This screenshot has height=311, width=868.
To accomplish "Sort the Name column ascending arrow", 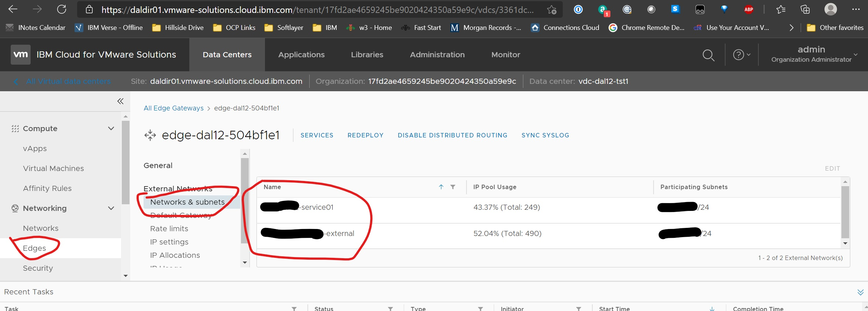I will [x=441, y=187].
